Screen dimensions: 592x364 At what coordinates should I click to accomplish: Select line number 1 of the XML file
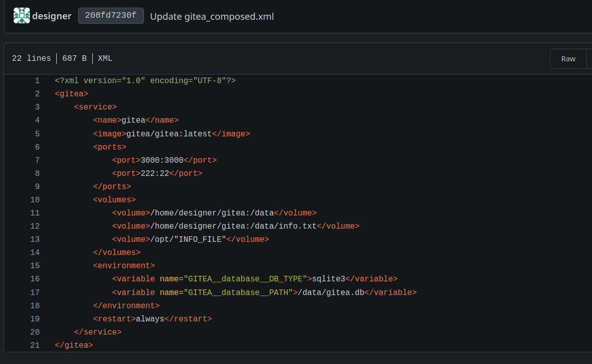(37, 81)
